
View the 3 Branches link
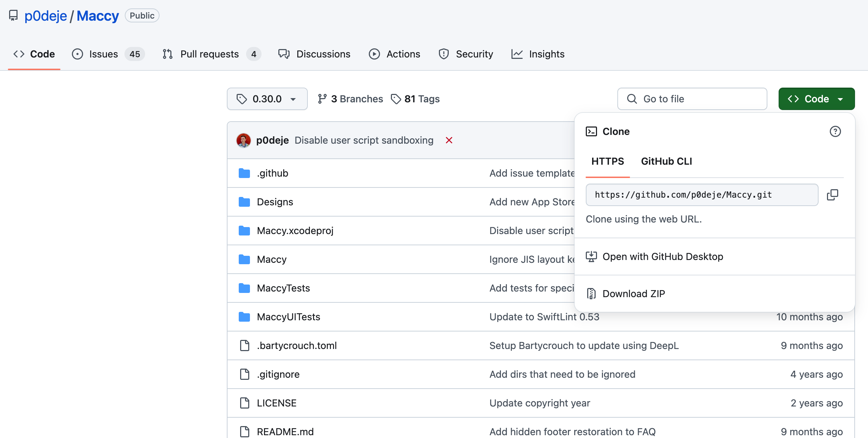[x=350, y=99]
